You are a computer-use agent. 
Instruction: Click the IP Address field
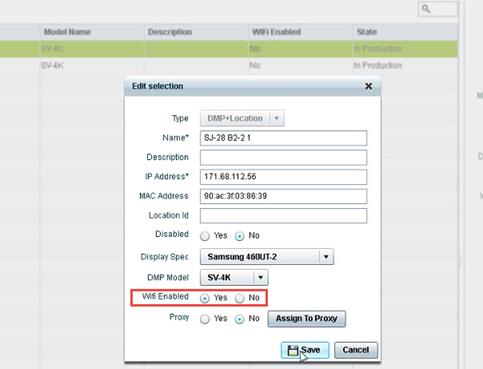(283, 177)
